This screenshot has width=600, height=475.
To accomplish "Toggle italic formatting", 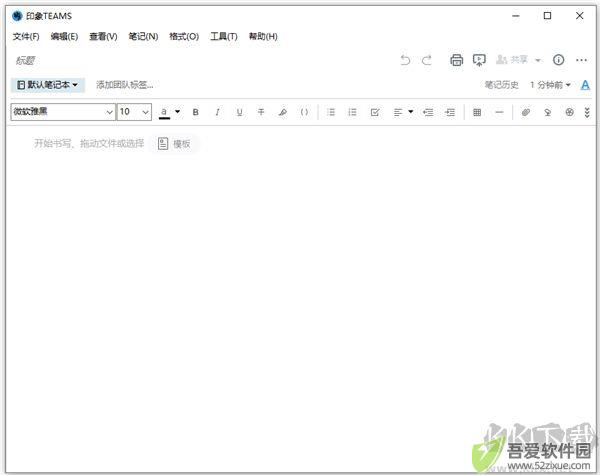I will [x=217, y=112].
